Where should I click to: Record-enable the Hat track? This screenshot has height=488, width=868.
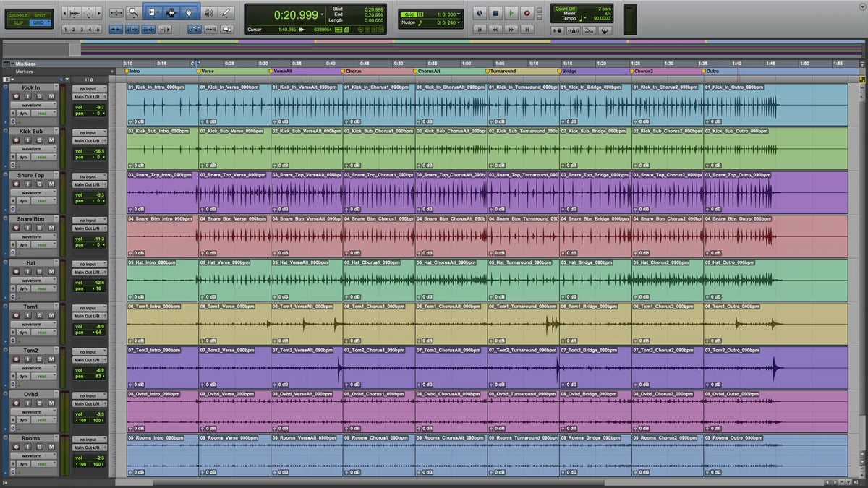tap(14, 272)
